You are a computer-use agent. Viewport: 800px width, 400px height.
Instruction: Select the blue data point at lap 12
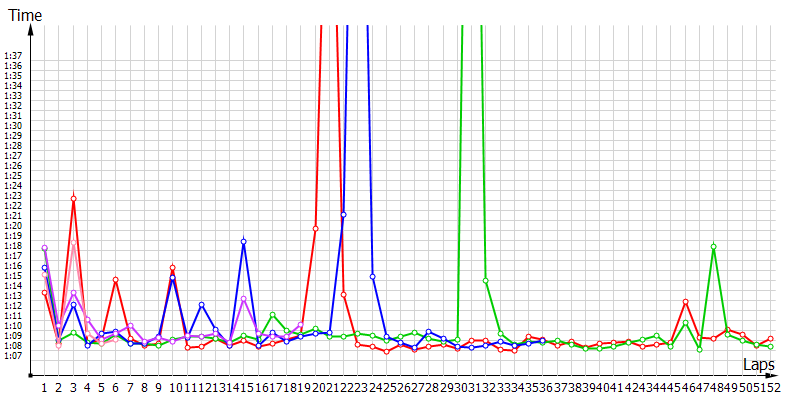(201, 305)
